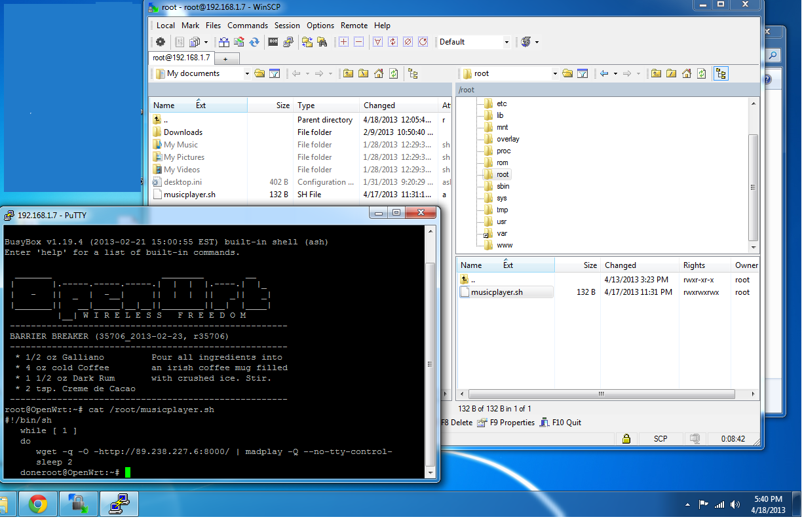Open the Terminal console icon
The width and height of the screenshot is (802, 532).
click(273, 42)
